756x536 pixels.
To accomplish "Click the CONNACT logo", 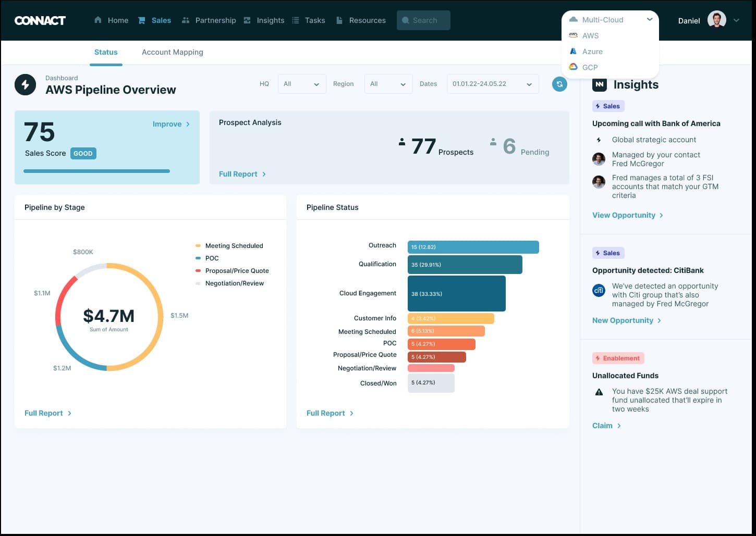I will pyautogui.click(x=40, y=20).
